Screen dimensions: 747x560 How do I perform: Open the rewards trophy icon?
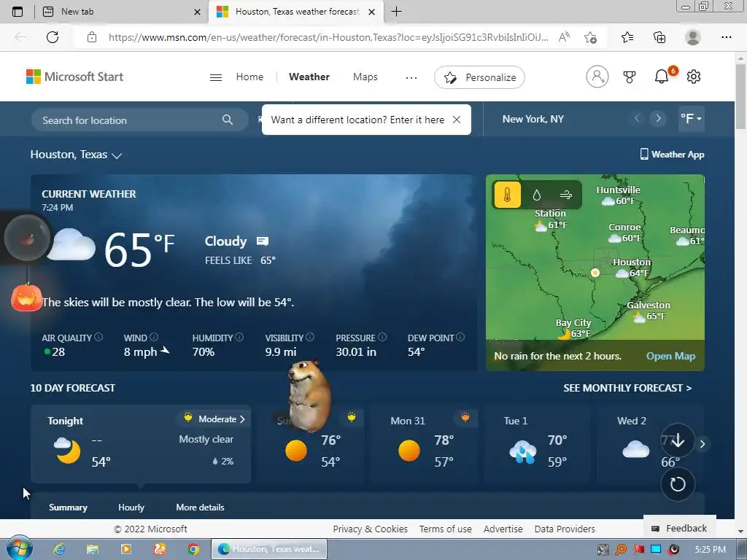630,77
